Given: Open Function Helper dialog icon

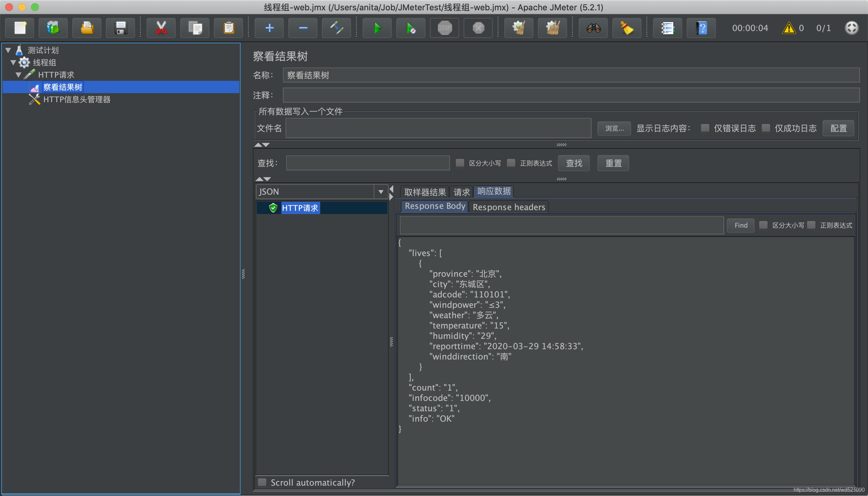Looking at the screenshot, I should (667, 28).
